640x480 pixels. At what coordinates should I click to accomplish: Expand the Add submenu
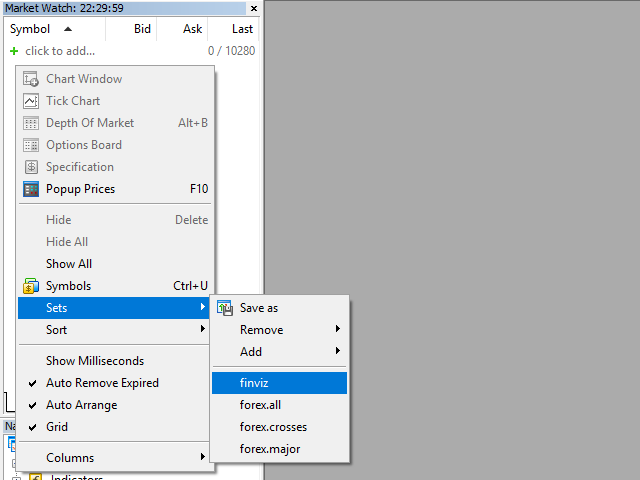279,352
